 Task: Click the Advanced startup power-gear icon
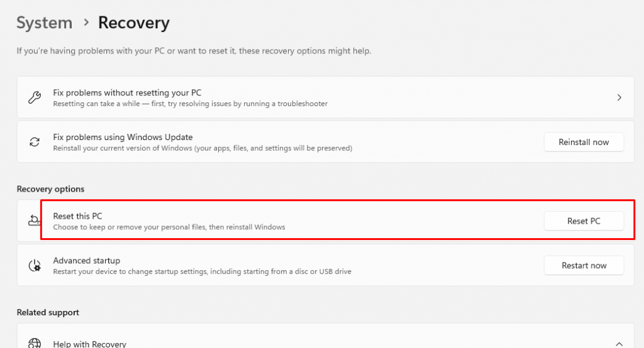click(35, 266)
